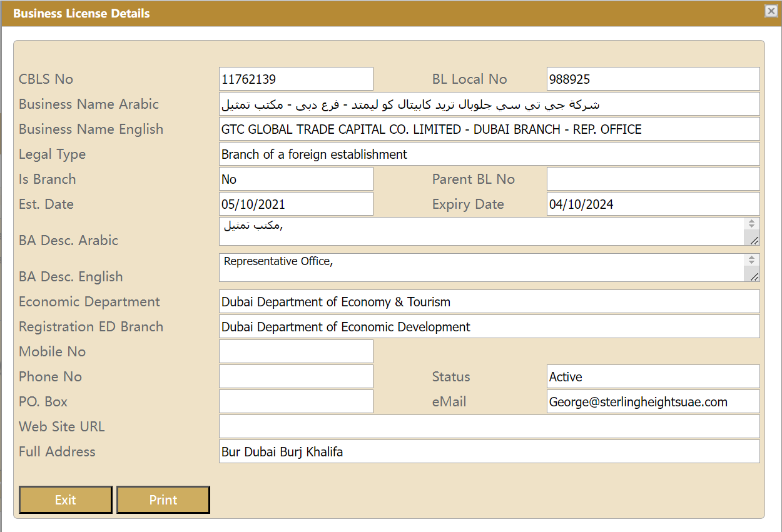Image resolution: width=782 pixels, height=532 pixels.
Task: Click the Legal Type field
Action: 489,154
